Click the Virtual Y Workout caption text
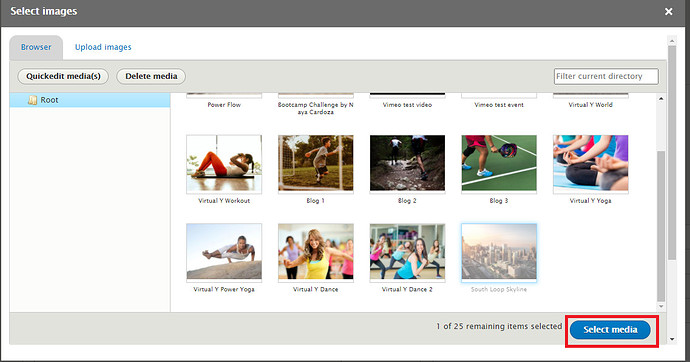 click(x=224, y=201)
